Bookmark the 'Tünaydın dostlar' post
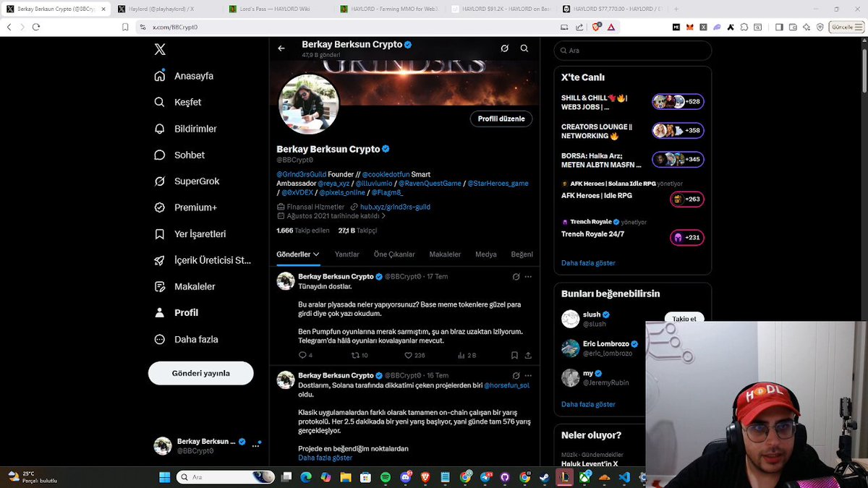The image size is (868, 488). click(x=514, y=356)
